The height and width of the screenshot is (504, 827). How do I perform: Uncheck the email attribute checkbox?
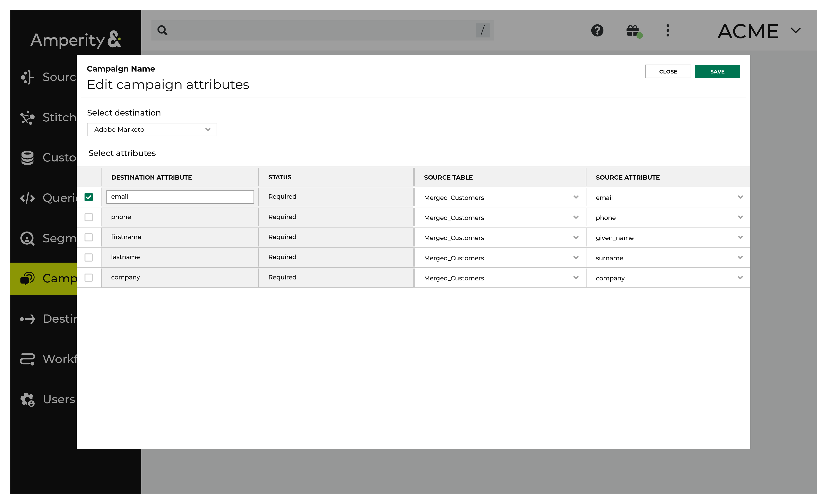click(89, 197)
